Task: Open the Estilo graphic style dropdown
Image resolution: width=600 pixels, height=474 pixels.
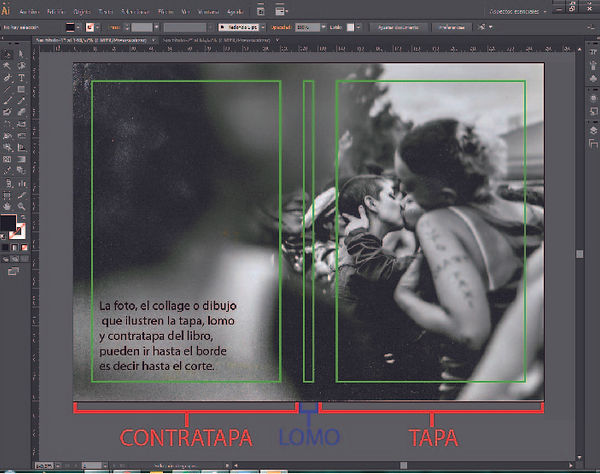Action: click(x=358, y=28)
